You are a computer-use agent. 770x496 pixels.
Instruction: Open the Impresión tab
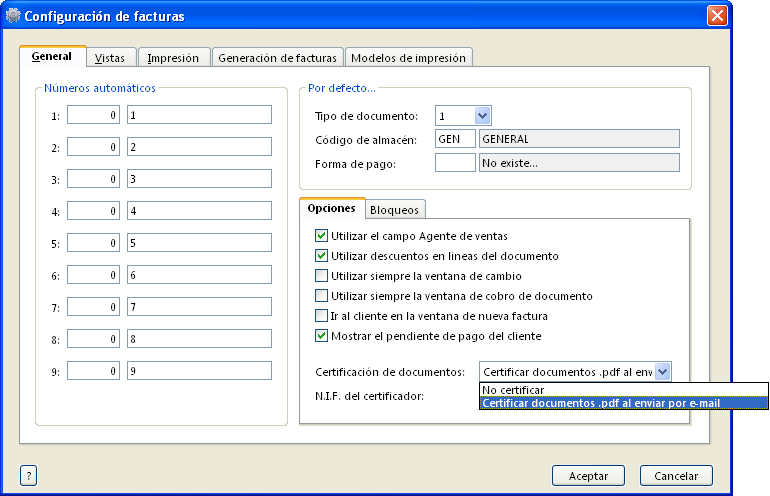tap(173, 58)
